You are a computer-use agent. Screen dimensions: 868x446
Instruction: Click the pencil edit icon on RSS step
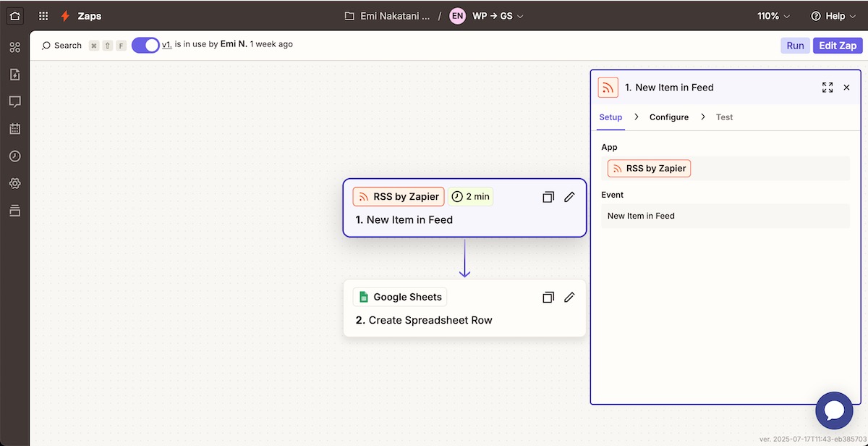(x=569, y=197)
